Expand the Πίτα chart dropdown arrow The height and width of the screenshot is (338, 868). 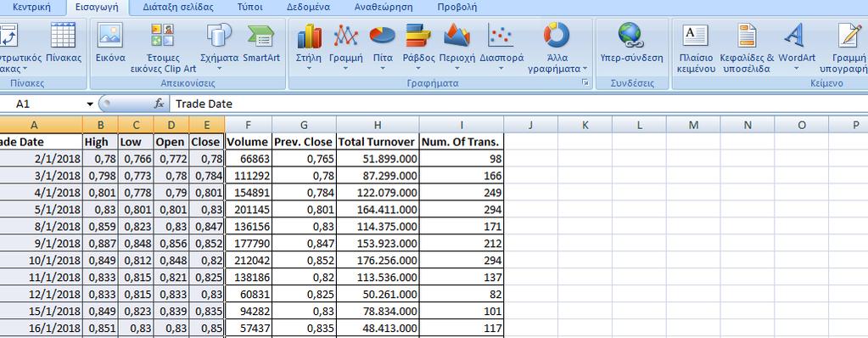coord(383,69)
